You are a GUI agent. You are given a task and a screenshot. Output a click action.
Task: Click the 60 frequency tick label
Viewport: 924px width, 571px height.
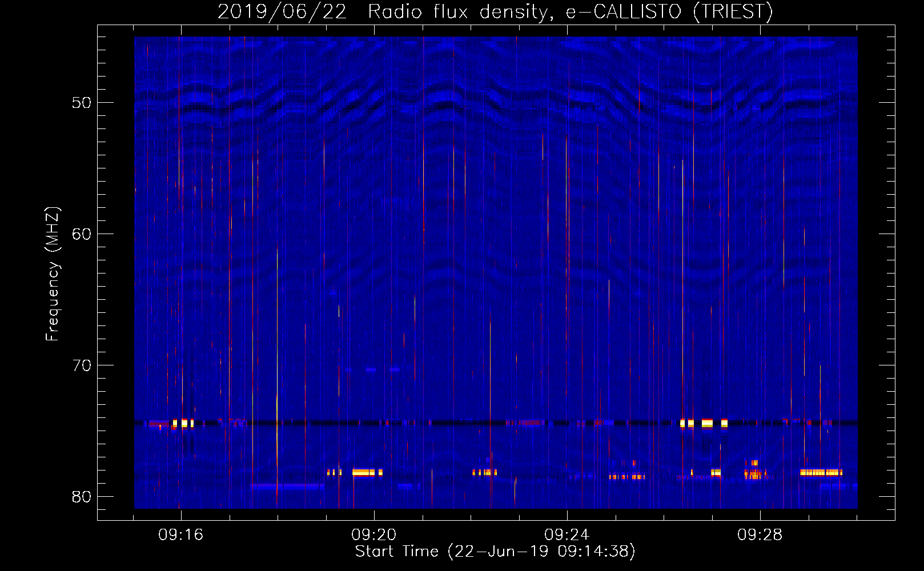coord(82,234)
